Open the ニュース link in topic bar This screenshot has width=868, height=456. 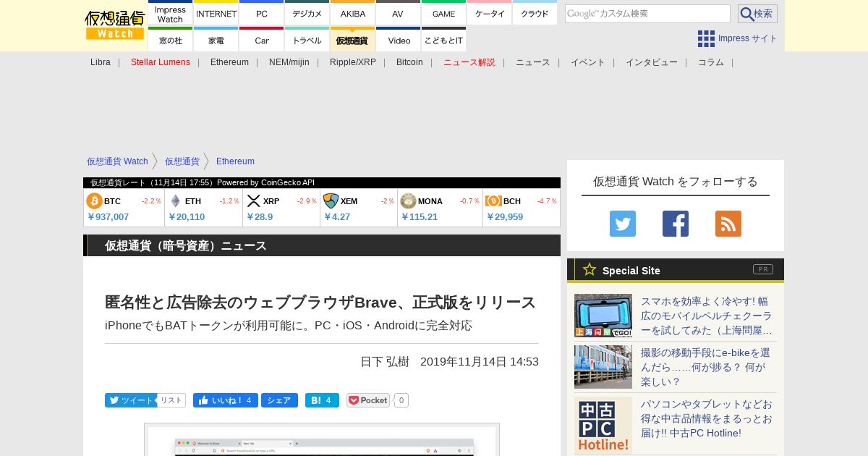point(533,62)
